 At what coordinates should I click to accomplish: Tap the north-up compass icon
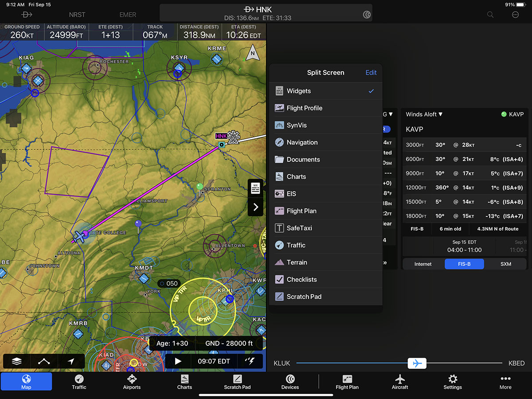[x=253, y=53]
